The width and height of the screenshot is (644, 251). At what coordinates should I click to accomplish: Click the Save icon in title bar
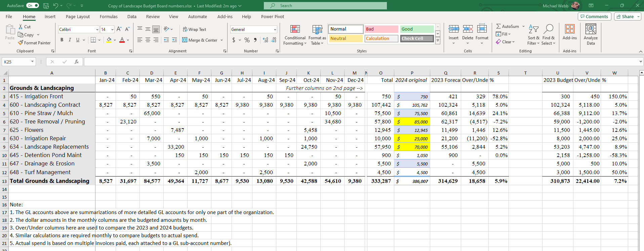pos(46,6)
